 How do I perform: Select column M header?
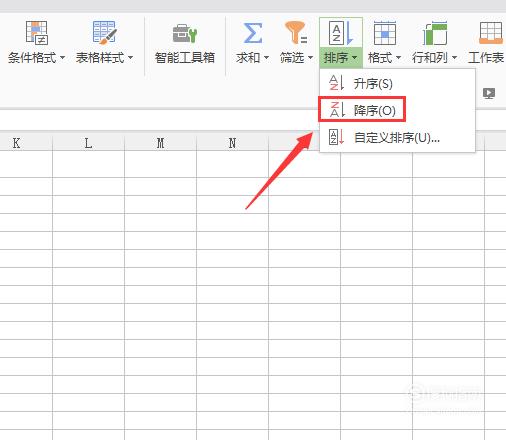[160, 143]
